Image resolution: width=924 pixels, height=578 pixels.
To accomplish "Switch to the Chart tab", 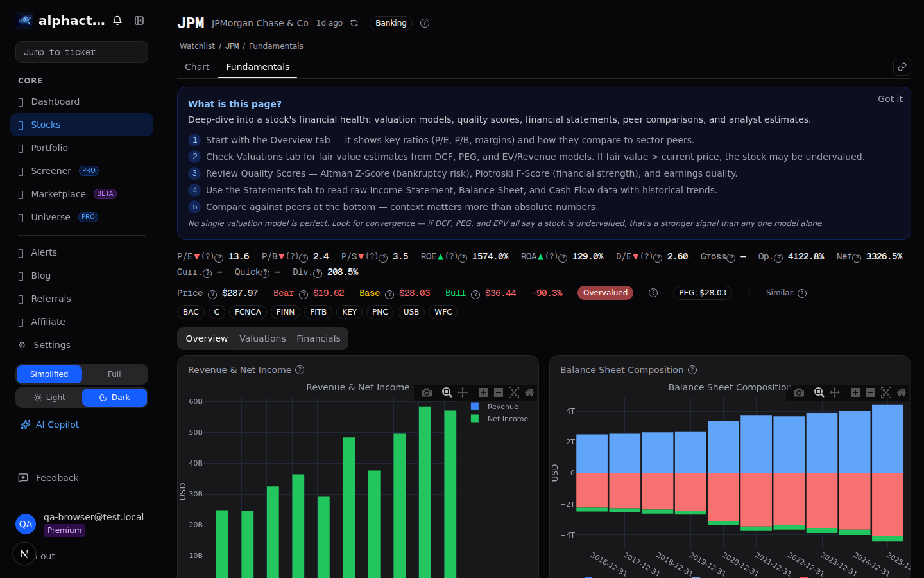I will (x=197, y=67).
